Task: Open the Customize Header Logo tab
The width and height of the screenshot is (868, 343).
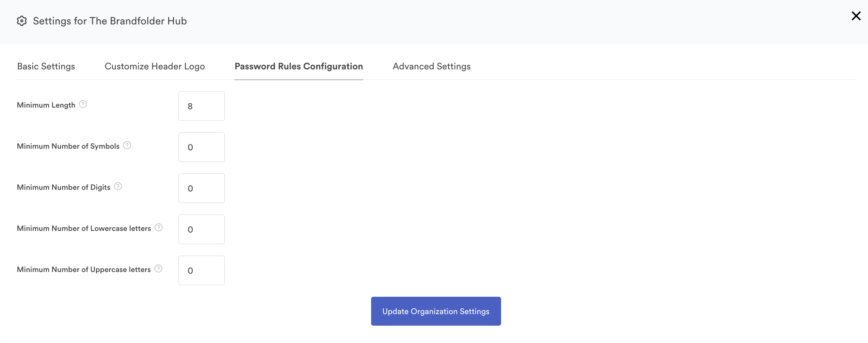Action: tap(155, 66)
